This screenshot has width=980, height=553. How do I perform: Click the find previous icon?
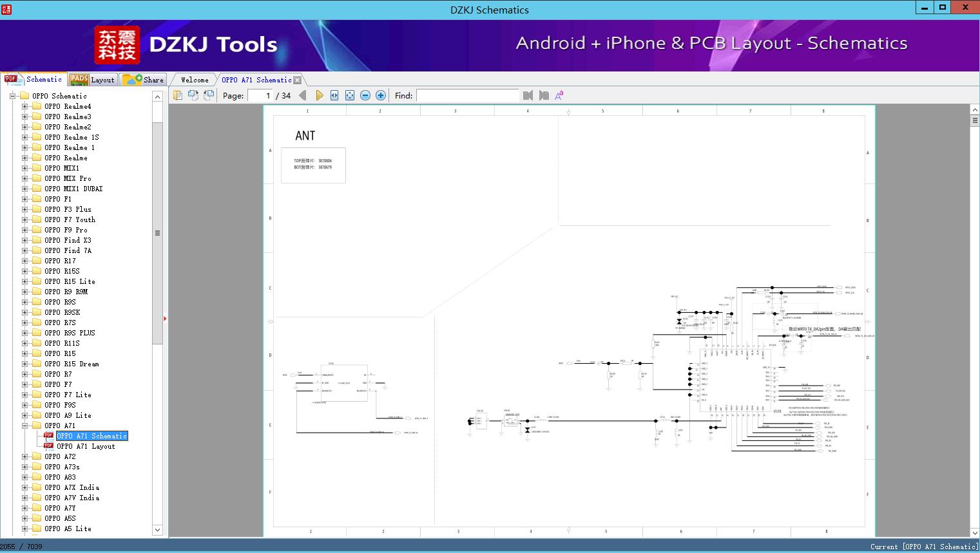(x=528, y=95)
